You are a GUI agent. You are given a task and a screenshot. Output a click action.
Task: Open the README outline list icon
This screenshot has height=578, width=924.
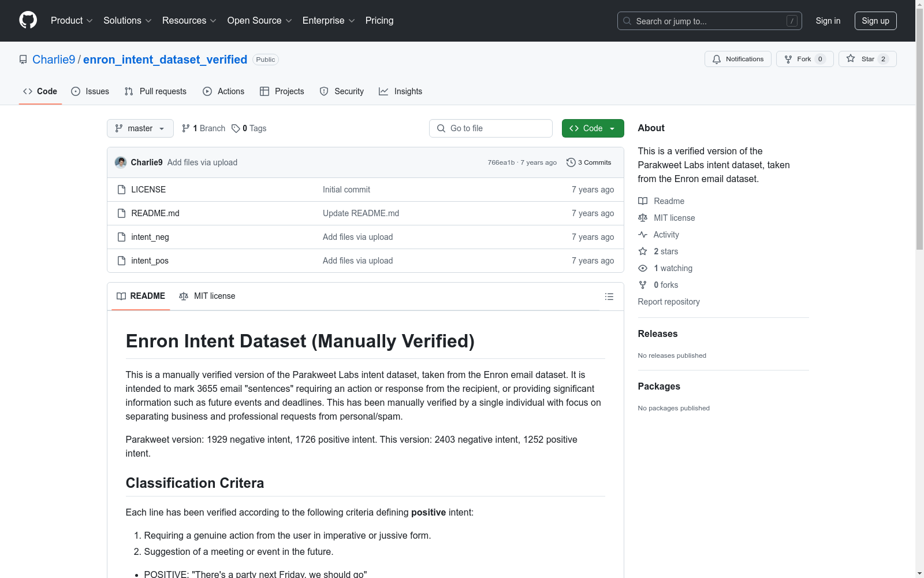tap(609, 297)
